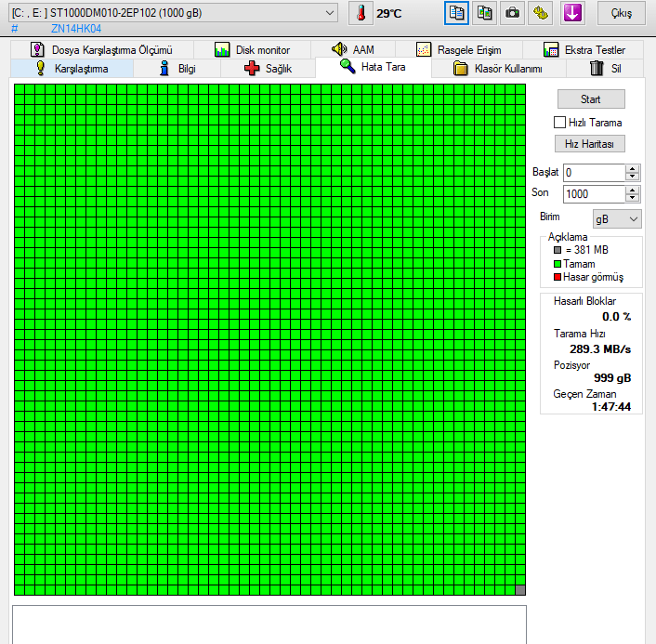Click the green Tamam legend square
The image size is (656, 644).
[558, 264]
